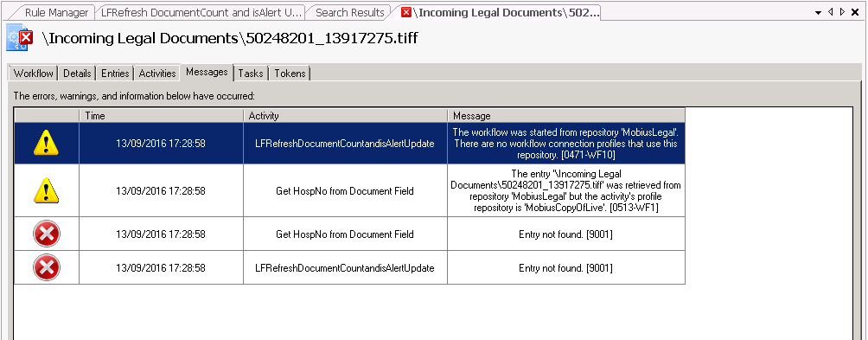Select the time cell of the Get HospNo error row
The height and width of the screenshot is (340, 868).
[161, 234]
